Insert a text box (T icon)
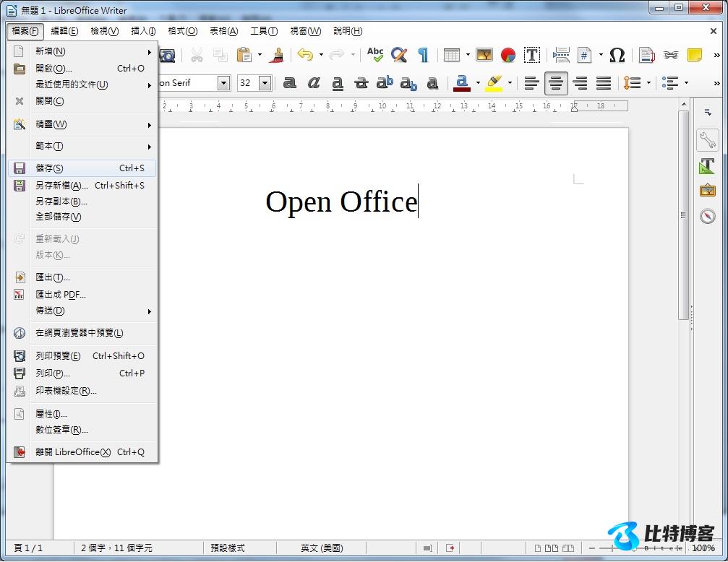 coord(532,55)
